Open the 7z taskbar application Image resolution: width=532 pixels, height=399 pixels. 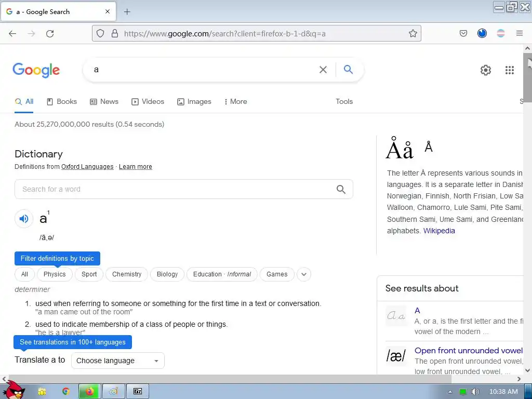pyautogui.click(x=138, y=391)
